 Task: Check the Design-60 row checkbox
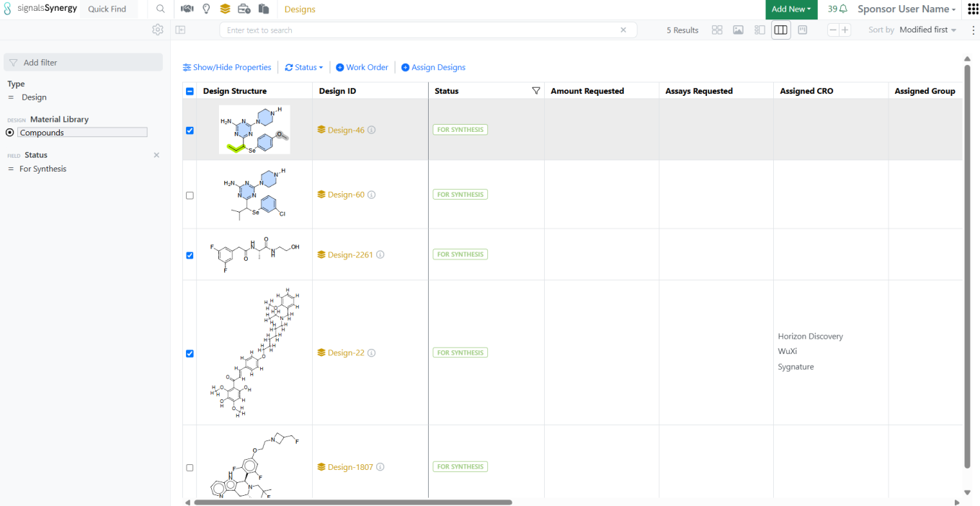tap(190, 195)
